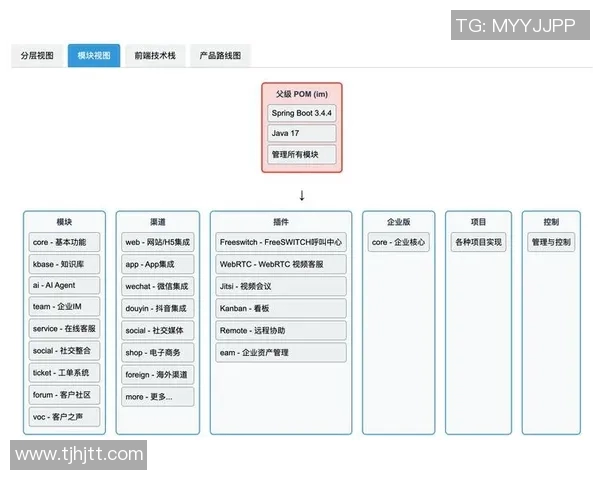Screen dimensions: 600x480
Task: Select web - 网站/H5集成 channel
Action: click(158, 242)
